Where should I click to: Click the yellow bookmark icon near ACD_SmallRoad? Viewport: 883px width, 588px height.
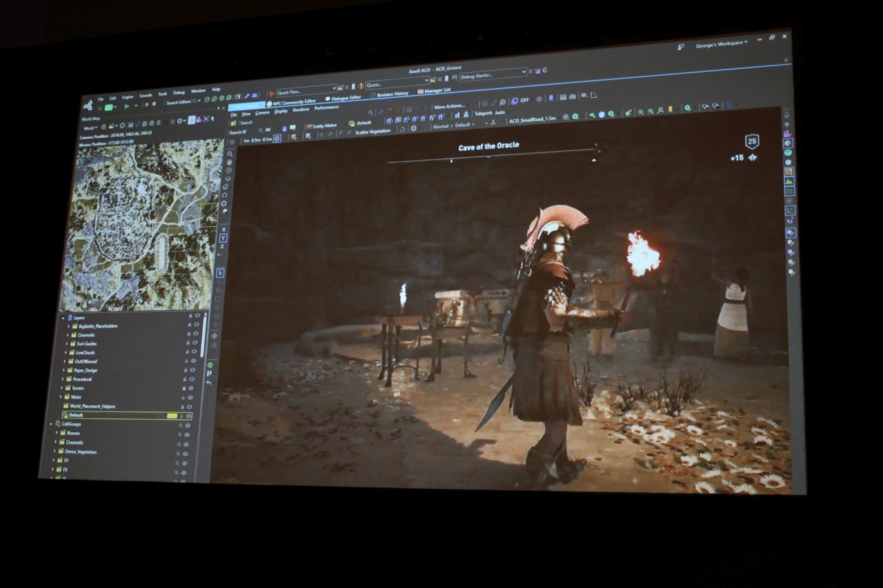(670, 109)
